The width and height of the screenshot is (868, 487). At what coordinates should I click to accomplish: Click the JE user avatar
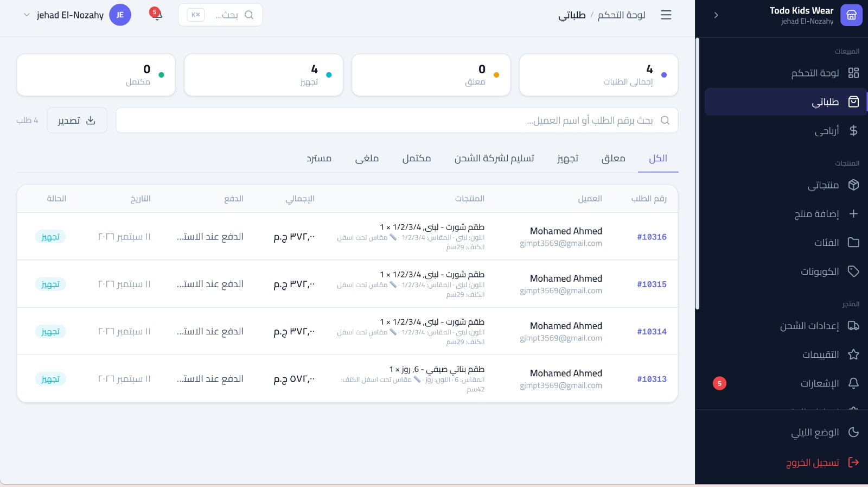pyautogui.click(x=120, y=15)
